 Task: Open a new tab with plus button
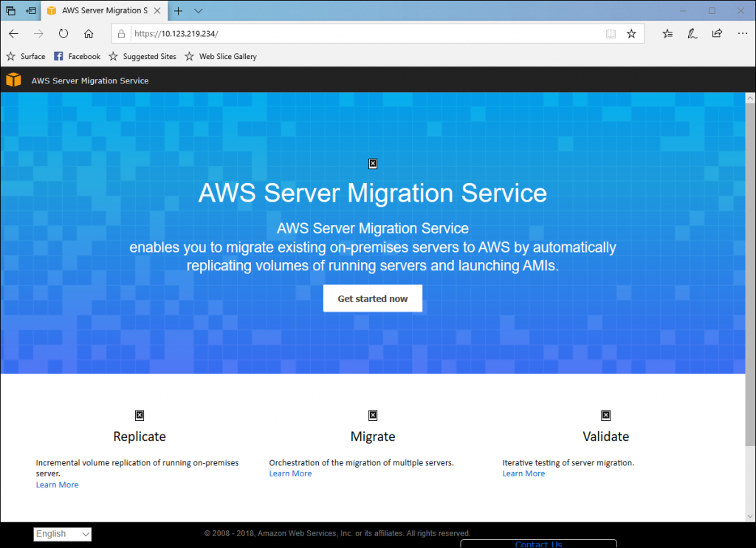point(178,10)
